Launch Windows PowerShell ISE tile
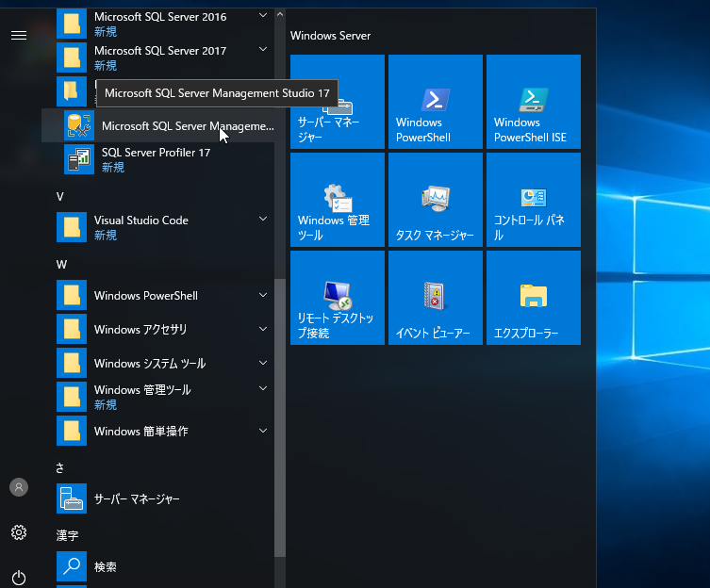Image resolution: width=710 pixels, height=588 pixels. pos(533,102)
